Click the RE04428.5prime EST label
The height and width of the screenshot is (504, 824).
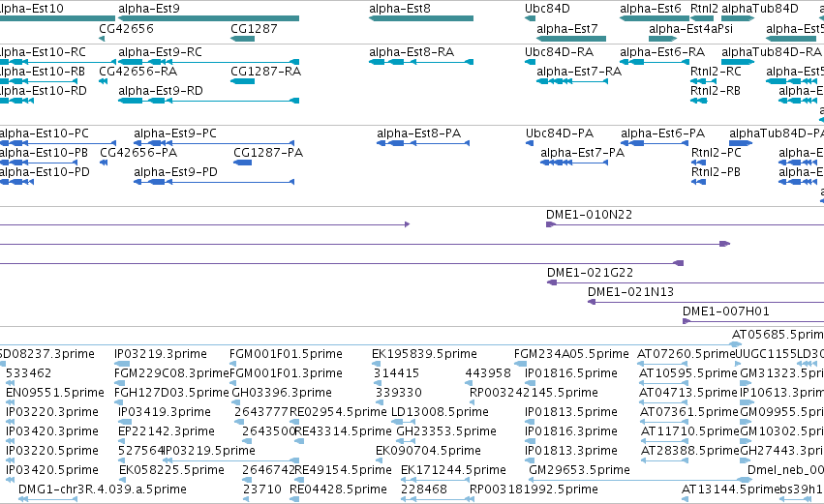(x=338, y=489)
